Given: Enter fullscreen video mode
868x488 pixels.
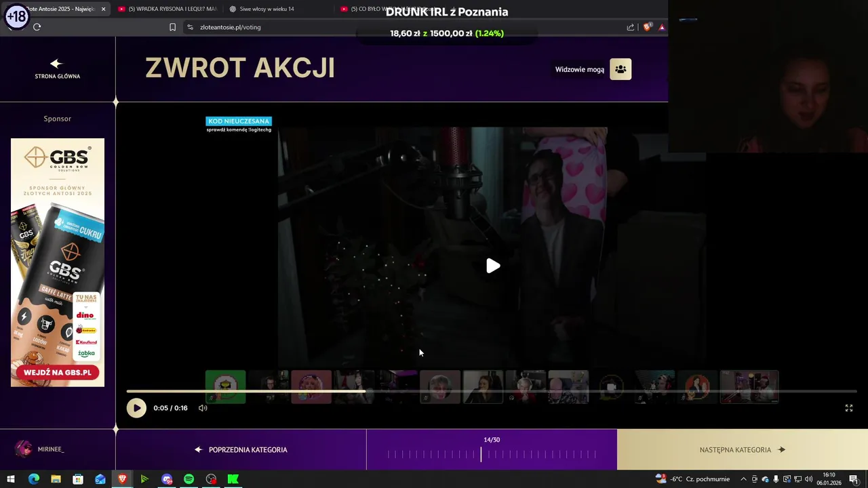Looking at the screenshot, I should click(x=848, y=408).
